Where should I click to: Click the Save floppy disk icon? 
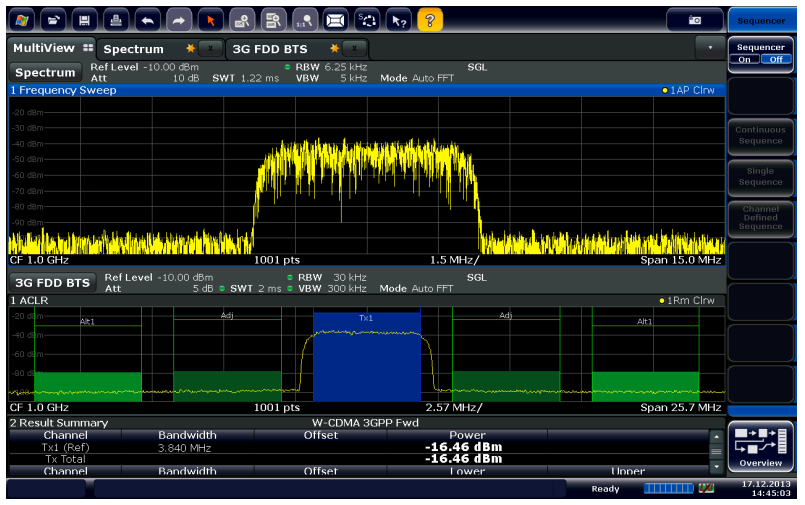(x=85, y=21)
